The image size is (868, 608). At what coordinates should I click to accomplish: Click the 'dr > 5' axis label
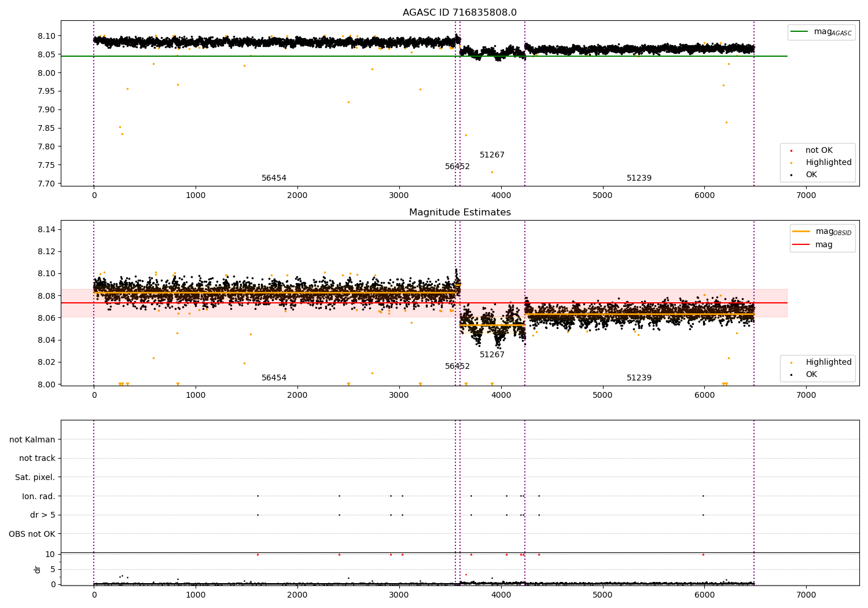click(x=43, y=515)
